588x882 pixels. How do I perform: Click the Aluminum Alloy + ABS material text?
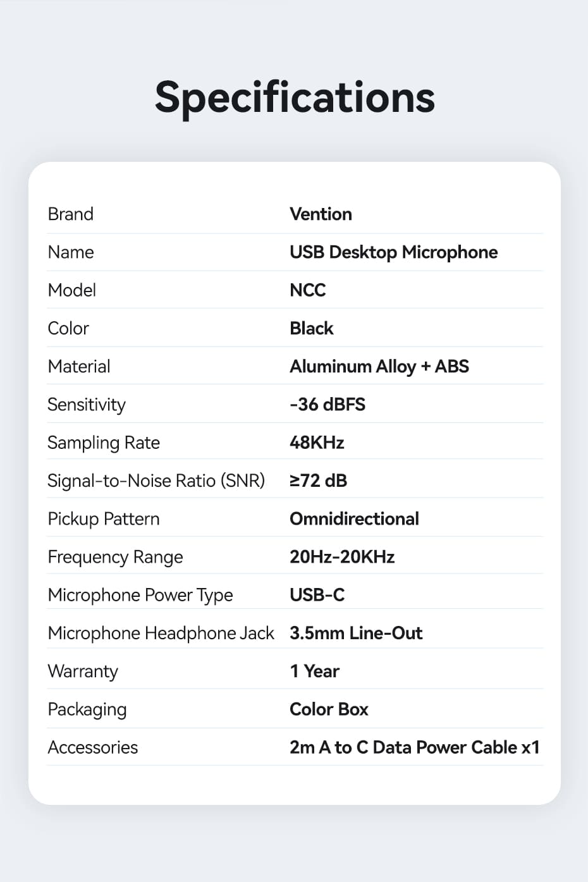tap(379, 367)
